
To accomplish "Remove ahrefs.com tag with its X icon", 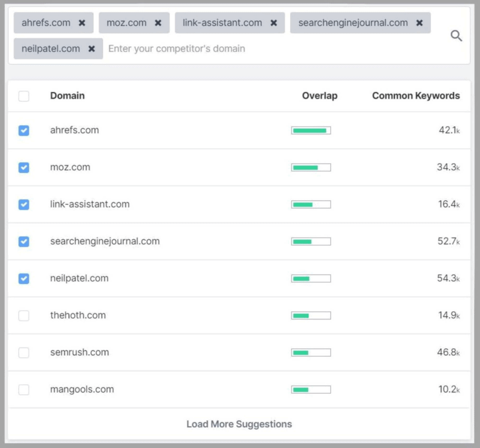I will click(x=82, y=23).
